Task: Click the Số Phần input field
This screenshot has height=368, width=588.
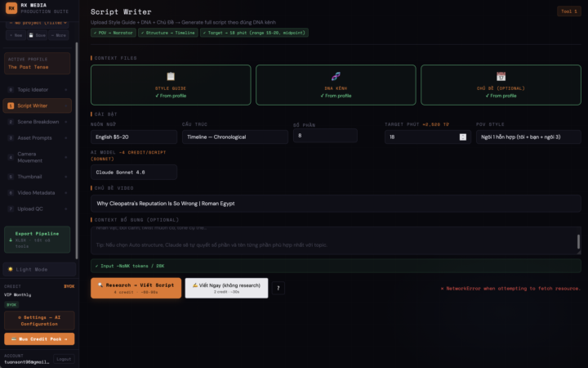Action: (325, 136)
